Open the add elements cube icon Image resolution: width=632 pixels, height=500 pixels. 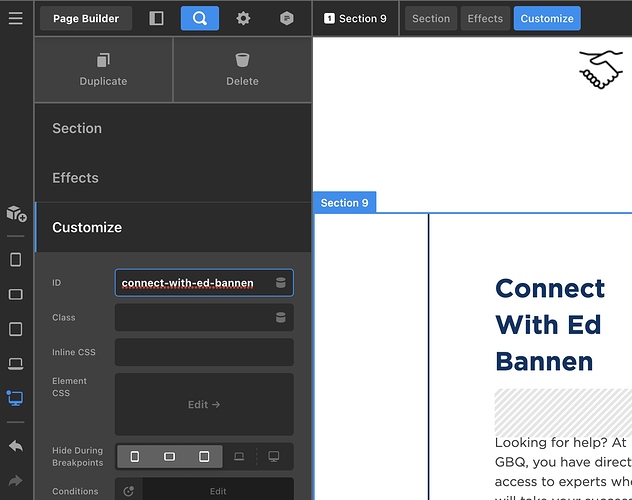[x=16, y=213]
